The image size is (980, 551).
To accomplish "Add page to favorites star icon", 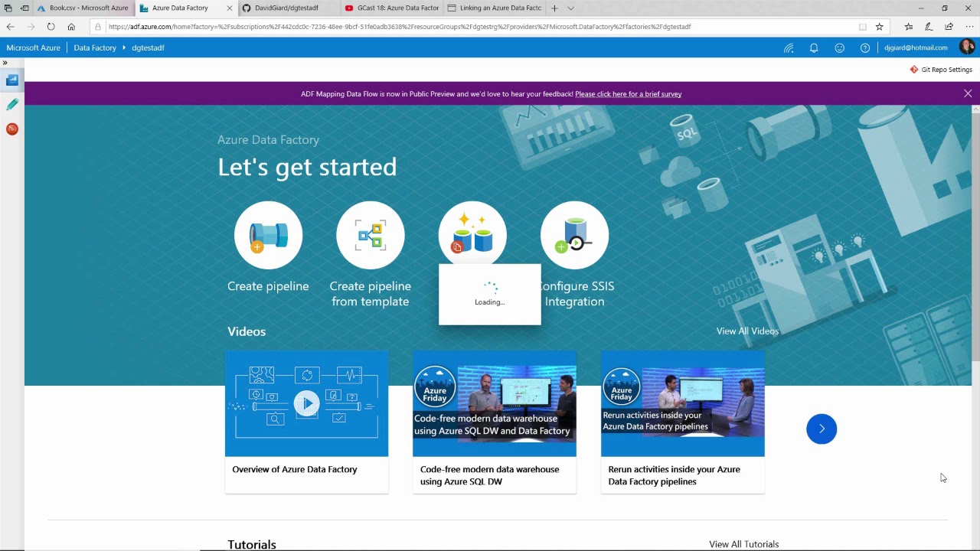I will 880,27.
